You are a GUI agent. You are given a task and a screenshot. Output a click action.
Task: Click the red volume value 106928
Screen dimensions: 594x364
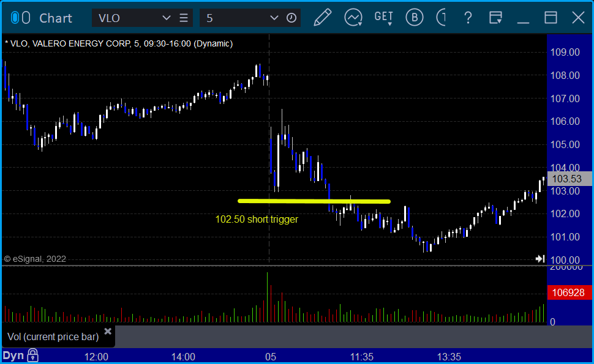(570, 292)
